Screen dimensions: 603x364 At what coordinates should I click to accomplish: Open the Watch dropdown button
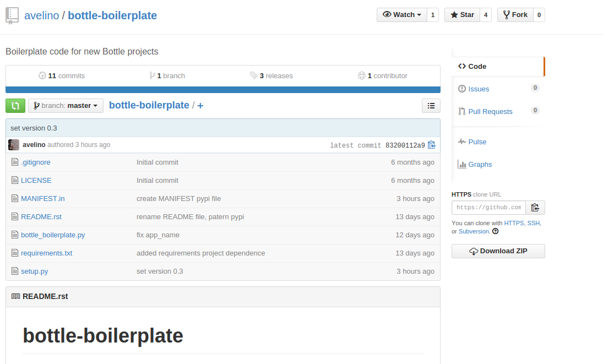402,15
